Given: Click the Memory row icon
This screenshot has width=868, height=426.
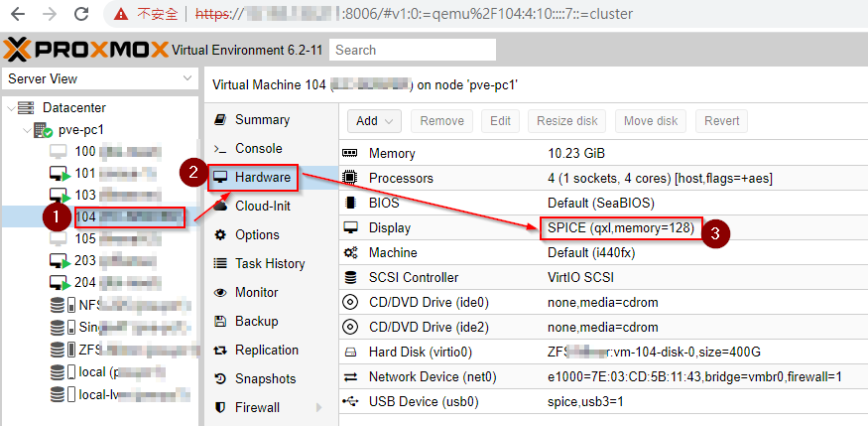Looking at the screenshot, I should click(x=350, y=153).
